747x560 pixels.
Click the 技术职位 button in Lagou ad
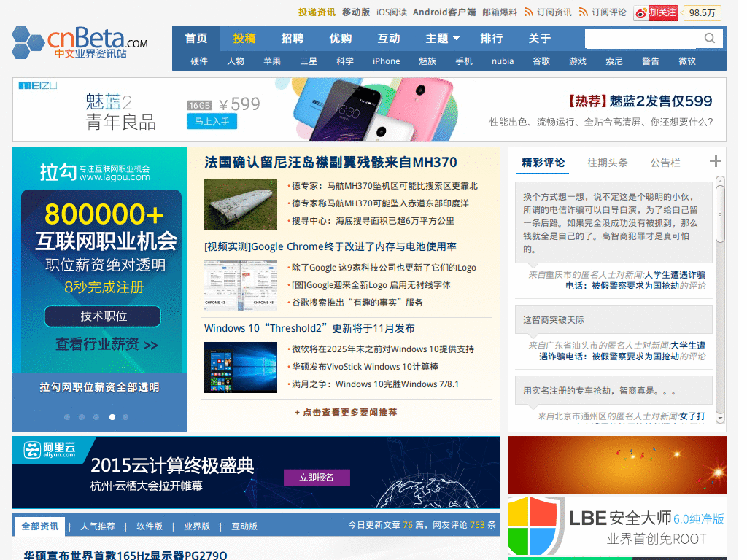coord(103,316)
